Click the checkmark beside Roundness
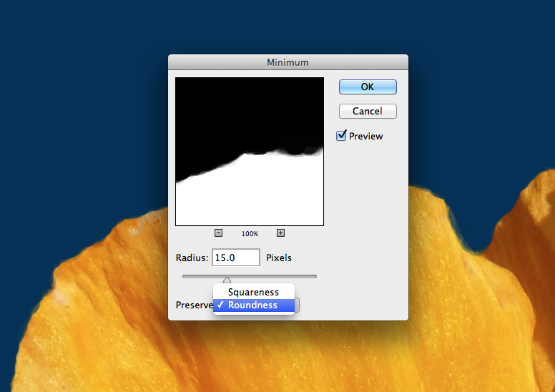The image size is (555, 392). point(221,305)
